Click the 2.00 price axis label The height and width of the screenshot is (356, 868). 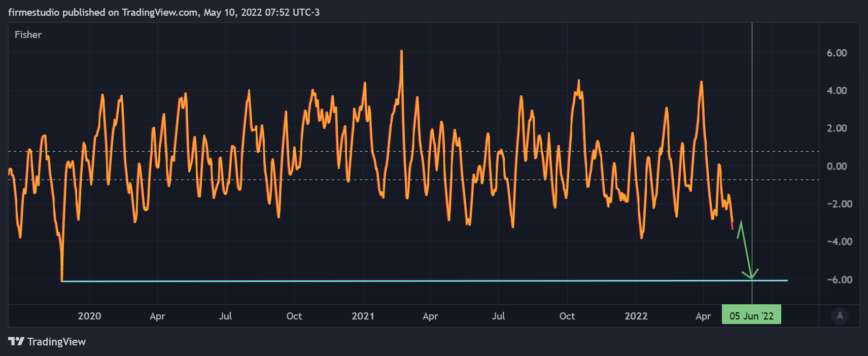coord(837,128)
